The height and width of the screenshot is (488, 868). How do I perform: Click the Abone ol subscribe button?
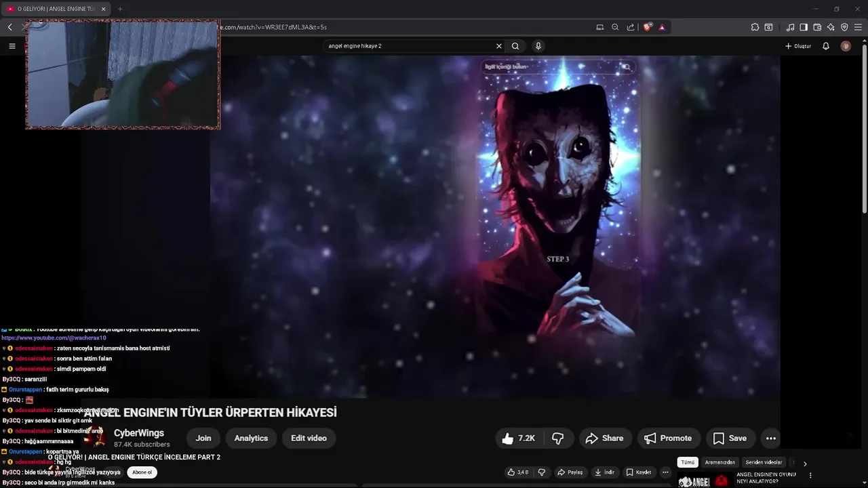[x=142, y=472]
